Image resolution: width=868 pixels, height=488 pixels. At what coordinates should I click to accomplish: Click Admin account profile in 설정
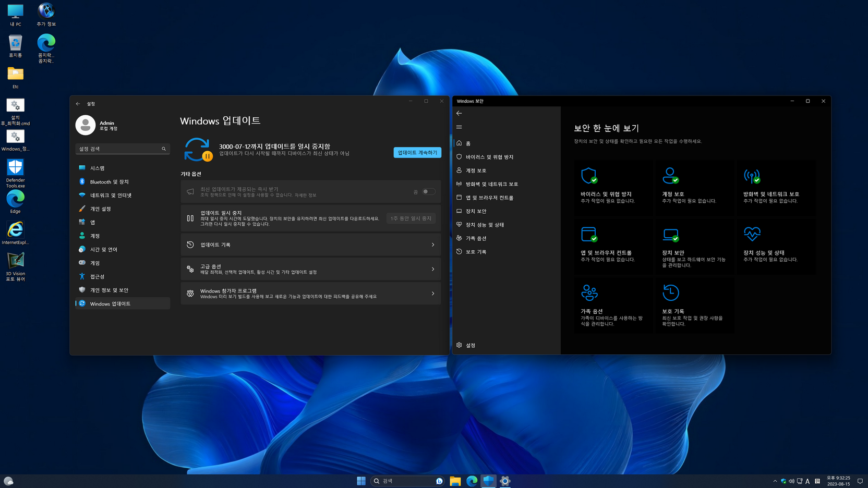coord(98,125)
